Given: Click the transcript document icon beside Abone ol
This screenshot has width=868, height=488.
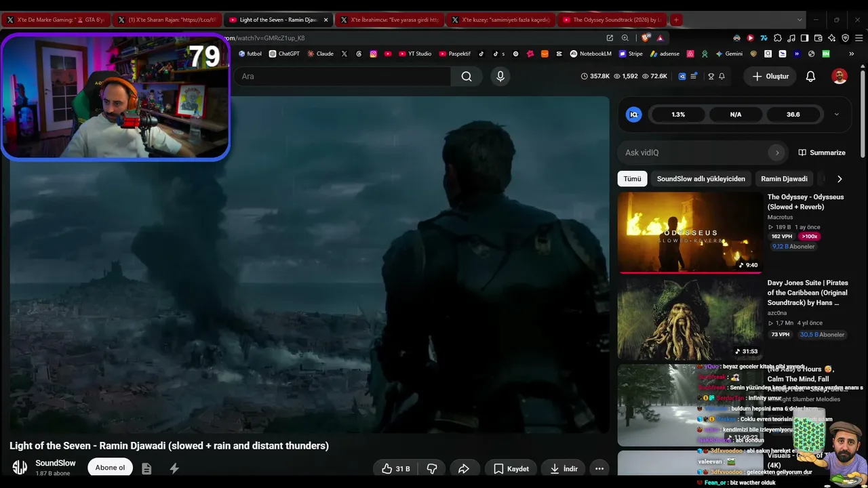Looking at the screenshot, I should (146, 468).
